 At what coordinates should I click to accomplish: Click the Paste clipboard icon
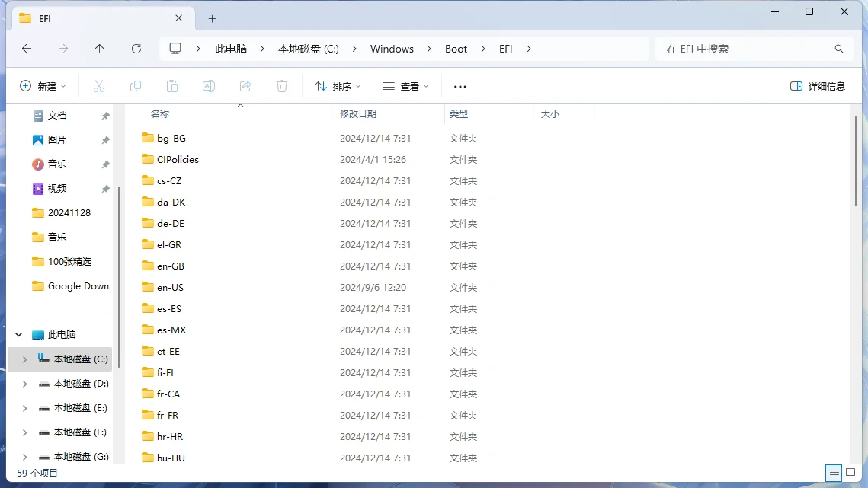coord(172,86)
